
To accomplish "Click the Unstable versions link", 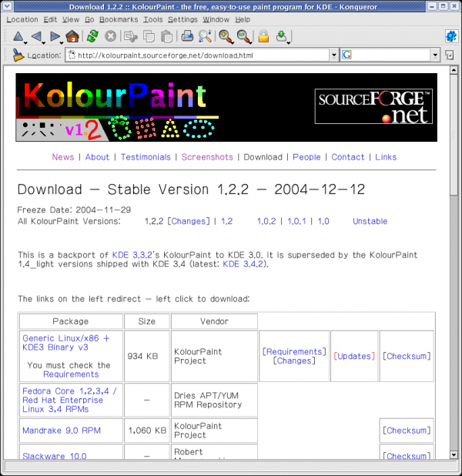I will pos(370,221).
